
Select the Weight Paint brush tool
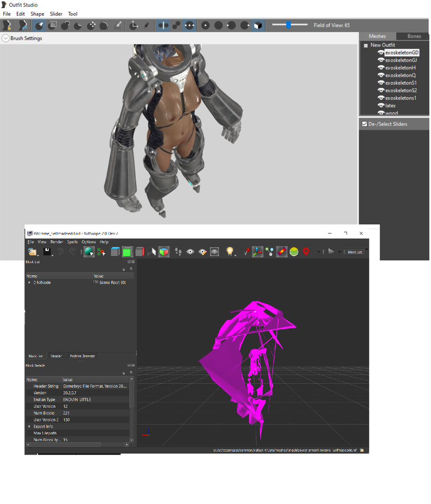118,25
